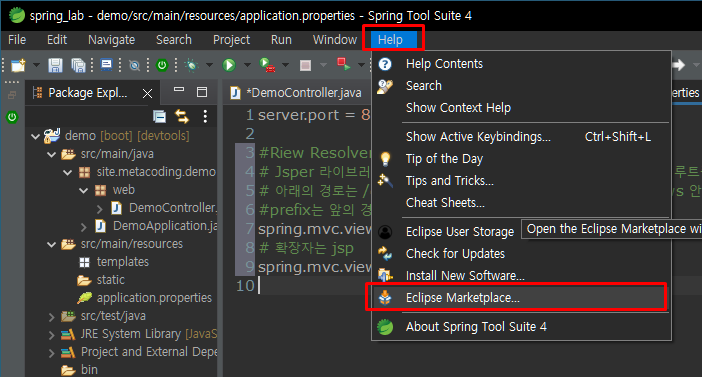
Task: Maximize the Package Explorer view
Action: coord(202,92)
